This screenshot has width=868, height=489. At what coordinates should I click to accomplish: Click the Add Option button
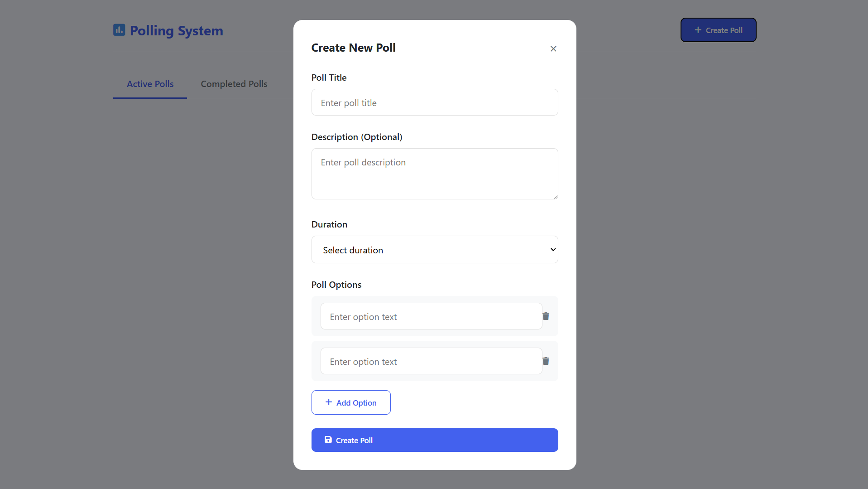click(x=351, y=402)
